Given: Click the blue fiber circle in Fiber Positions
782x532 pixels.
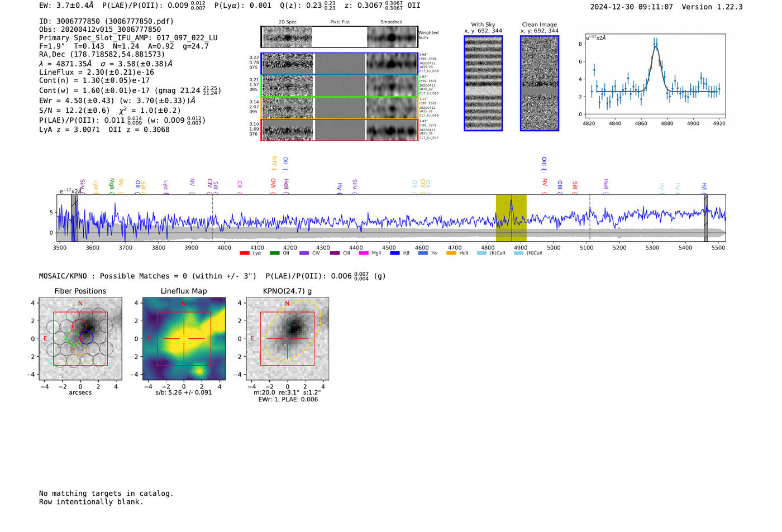Looking at the screenshot, I should tap(86, 338).
